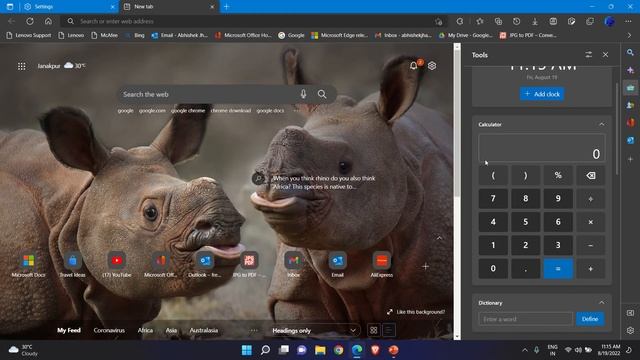Click the plus icon to customize the sidebar
The image size is (640, 360).
[630, 159]
